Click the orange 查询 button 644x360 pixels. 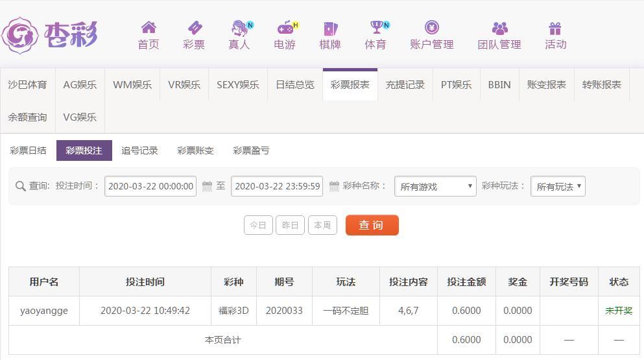tap(372, 225)
